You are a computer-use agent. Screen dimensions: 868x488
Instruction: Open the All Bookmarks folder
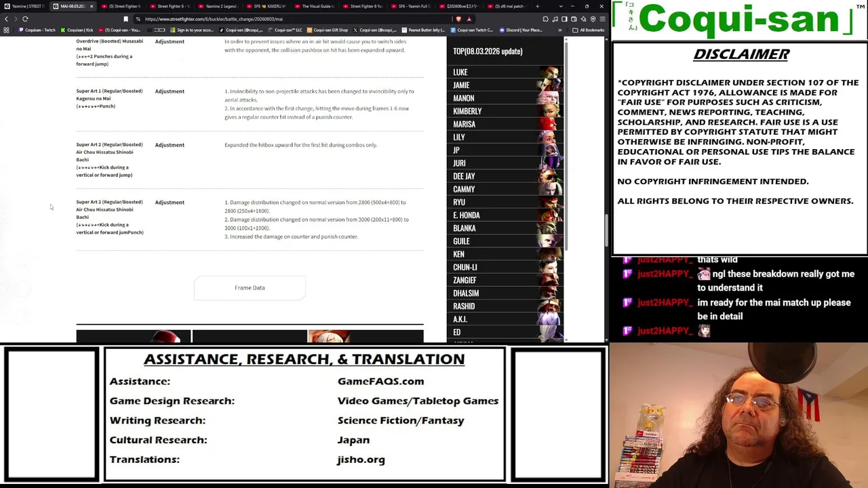pyautogui.click(x=589, y=30)
